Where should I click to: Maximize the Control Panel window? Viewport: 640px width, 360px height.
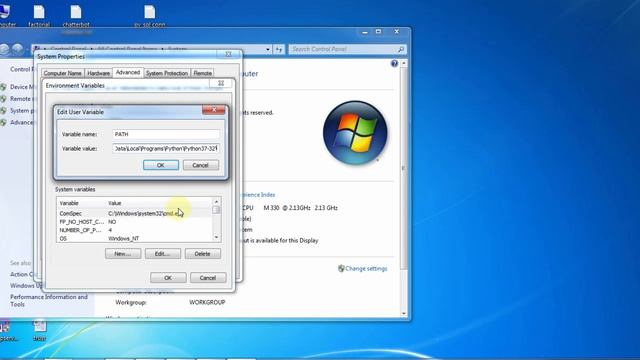click(378, 31)
